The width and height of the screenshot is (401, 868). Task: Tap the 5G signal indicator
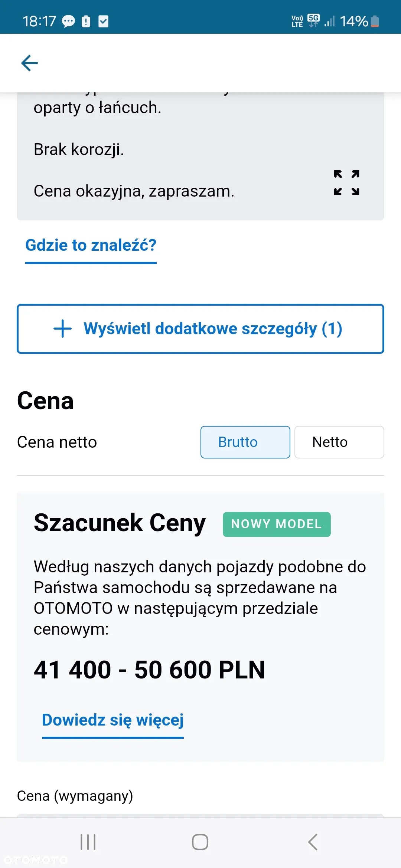pos(314,21)
